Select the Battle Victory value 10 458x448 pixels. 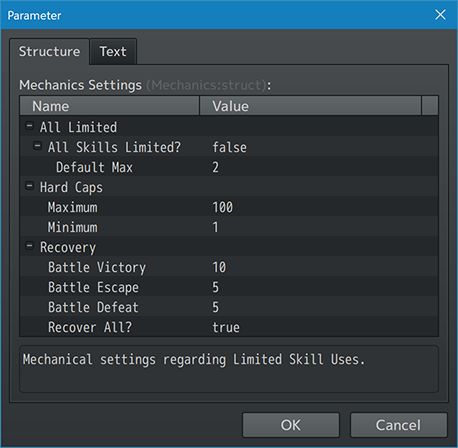(x=219, y=267)
